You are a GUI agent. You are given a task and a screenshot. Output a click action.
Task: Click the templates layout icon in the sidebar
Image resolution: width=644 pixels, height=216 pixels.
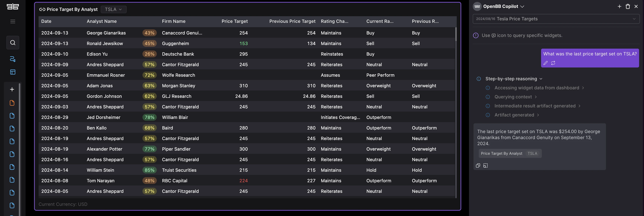(x=13, y=72)
